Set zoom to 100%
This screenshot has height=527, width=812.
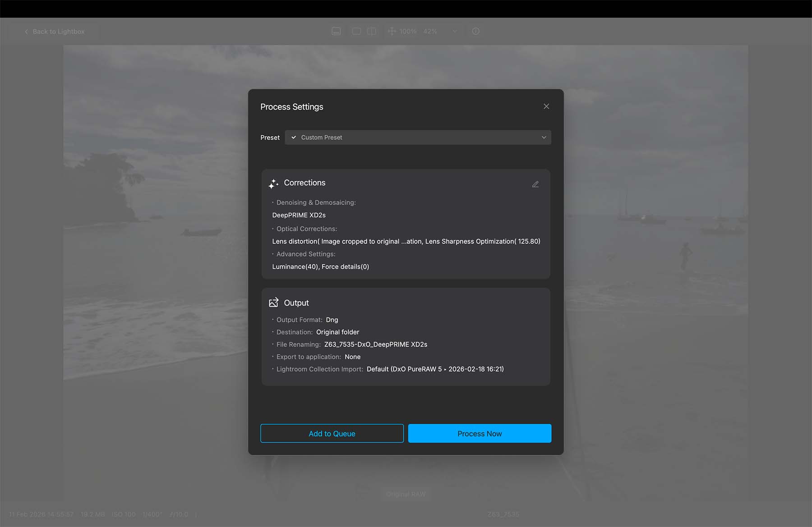click(x=408, y=32)
